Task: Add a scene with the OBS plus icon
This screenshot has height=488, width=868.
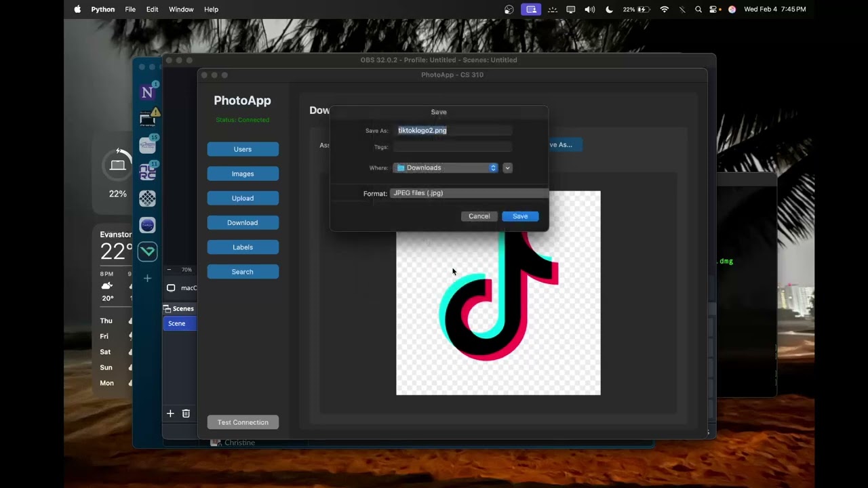Action: tap(170, 413)
